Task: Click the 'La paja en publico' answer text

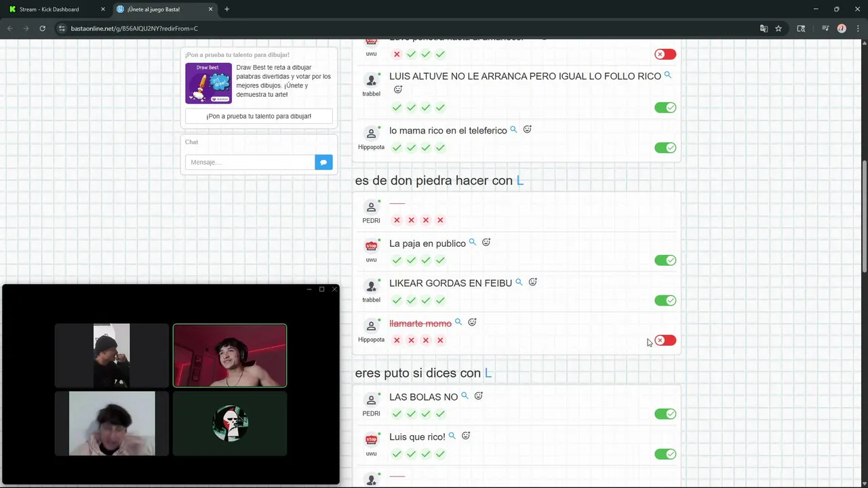Action: coord(427,243)
